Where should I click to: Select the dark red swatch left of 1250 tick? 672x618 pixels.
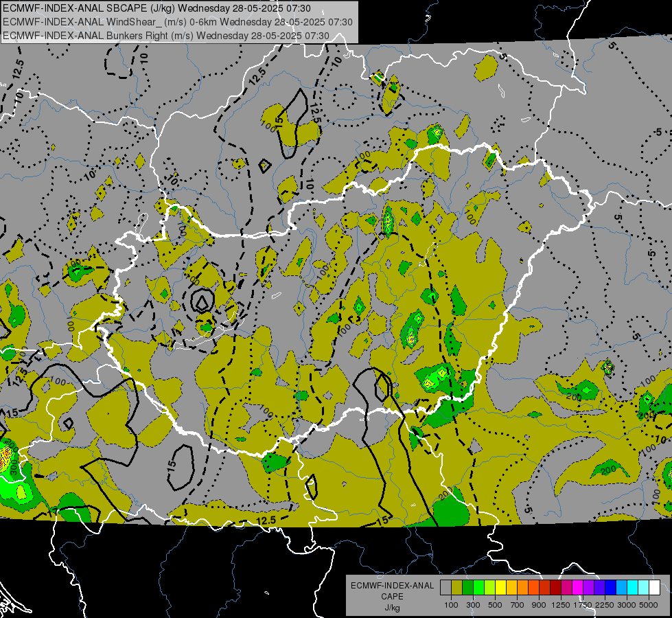click(x=555, y=588)
